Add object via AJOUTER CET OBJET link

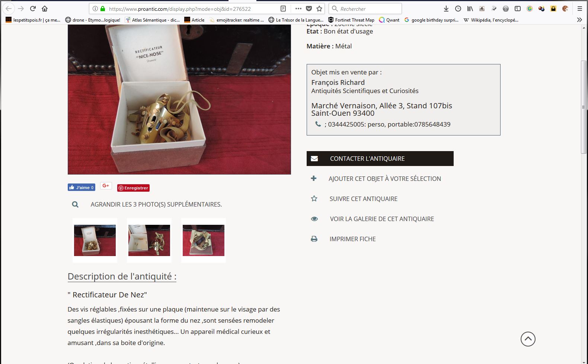coord(385,179)
